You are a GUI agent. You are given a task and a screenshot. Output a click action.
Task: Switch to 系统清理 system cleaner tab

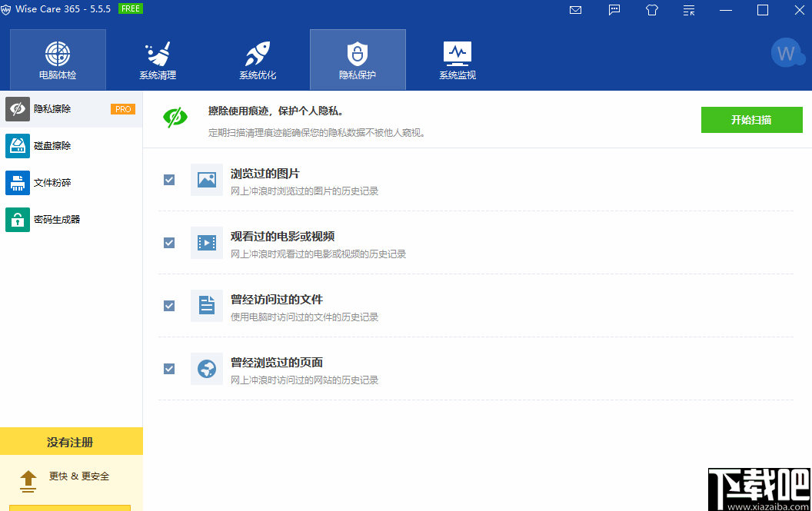coord(158,59)
